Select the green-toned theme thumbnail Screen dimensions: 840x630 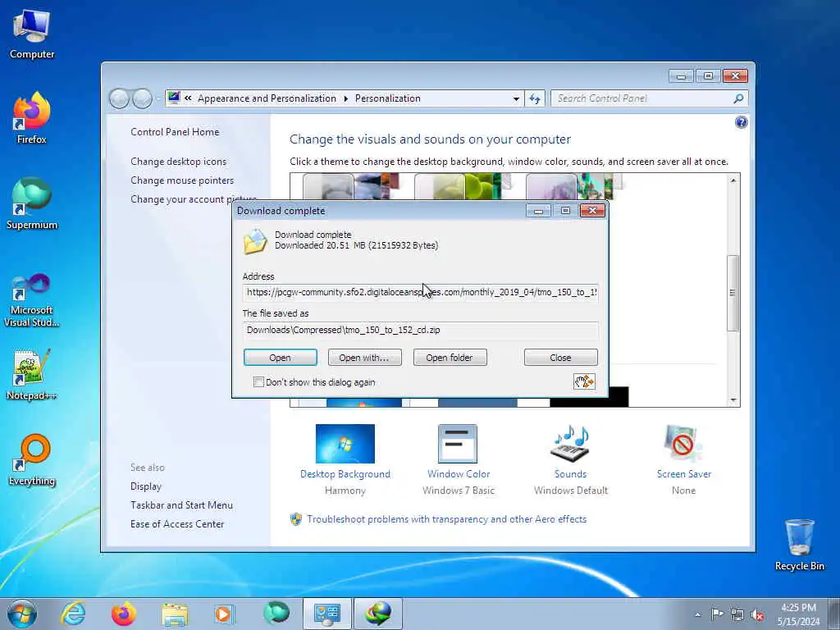(x=463, y=186)
